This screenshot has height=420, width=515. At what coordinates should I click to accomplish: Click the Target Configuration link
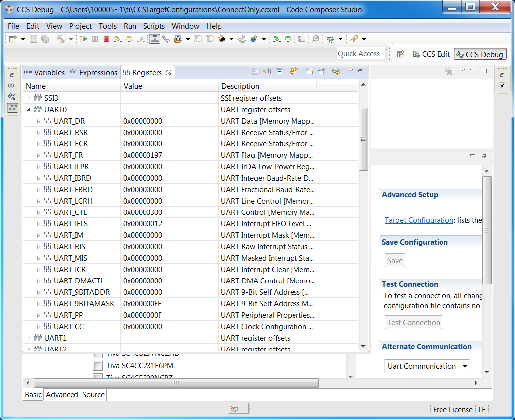tap(419, 220)
